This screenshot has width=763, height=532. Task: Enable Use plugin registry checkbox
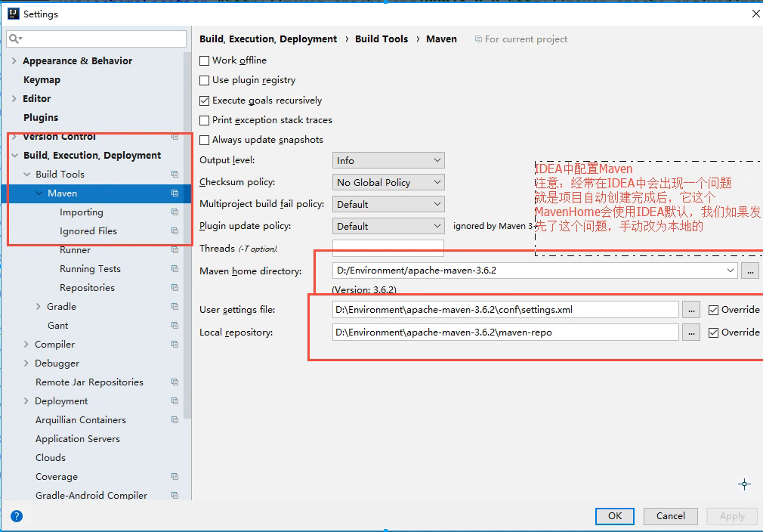point(205,80)
